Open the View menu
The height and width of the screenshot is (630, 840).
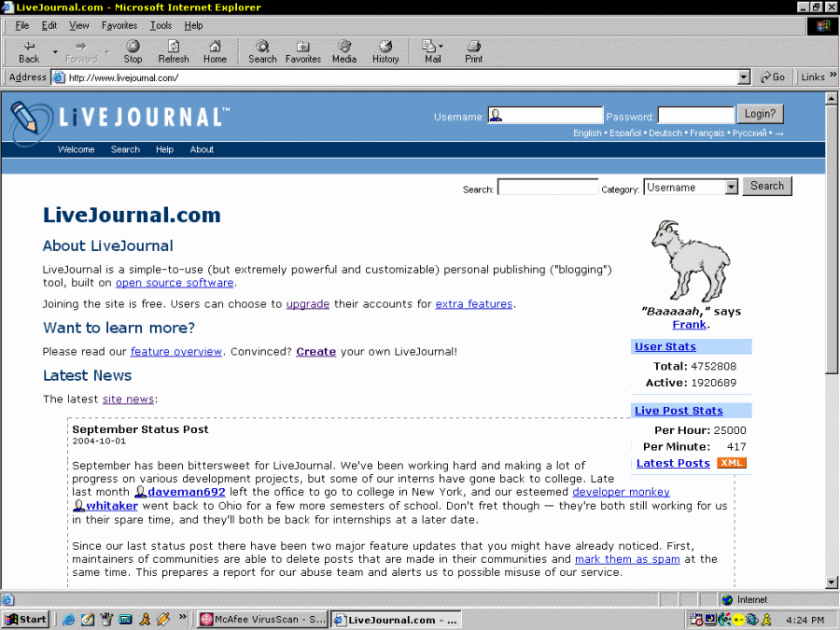tap(78, 25)
